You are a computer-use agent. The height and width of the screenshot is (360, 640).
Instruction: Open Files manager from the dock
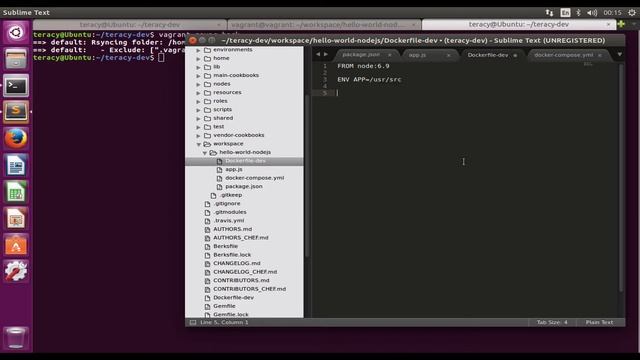pos(16,59)
